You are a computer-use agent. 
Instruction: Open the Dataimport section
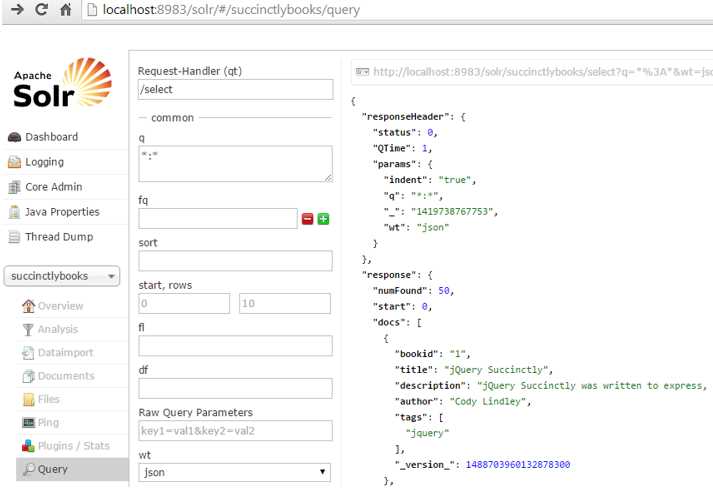65,353
